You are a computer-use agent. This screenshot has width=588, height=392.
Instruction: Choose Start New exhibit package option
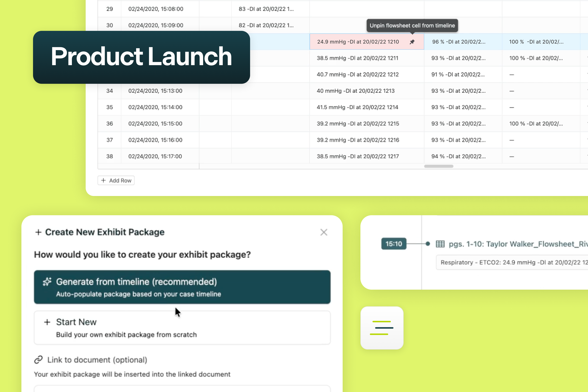click(x=182, y=328)
